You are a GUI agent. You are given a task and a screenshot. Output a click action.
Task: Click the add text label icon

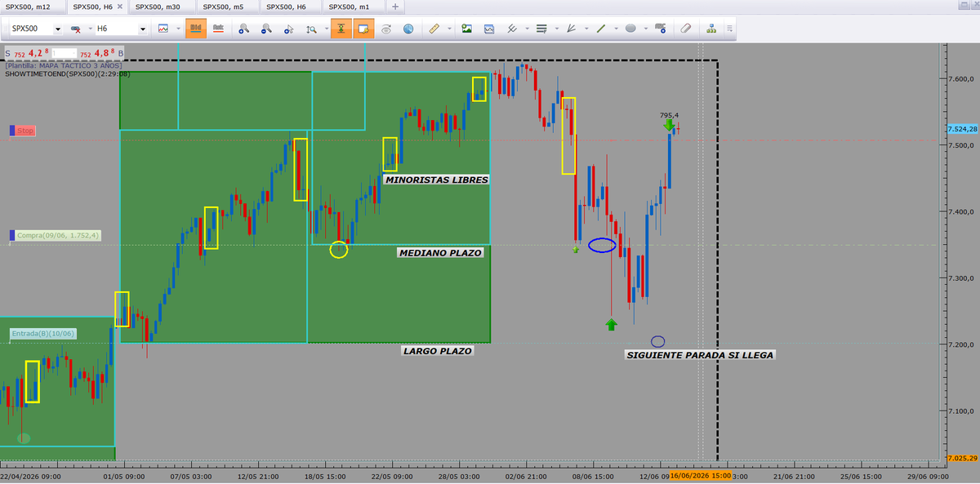click(660, 29)
